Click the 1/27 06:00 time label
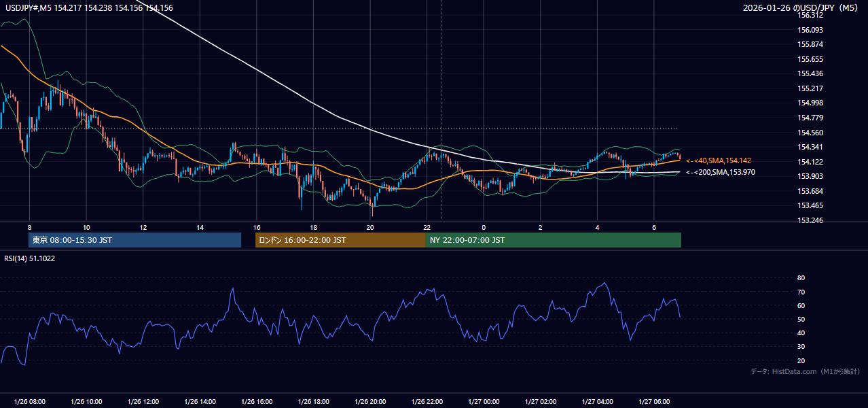Viewport: 868px width, 408px height. 653,402
